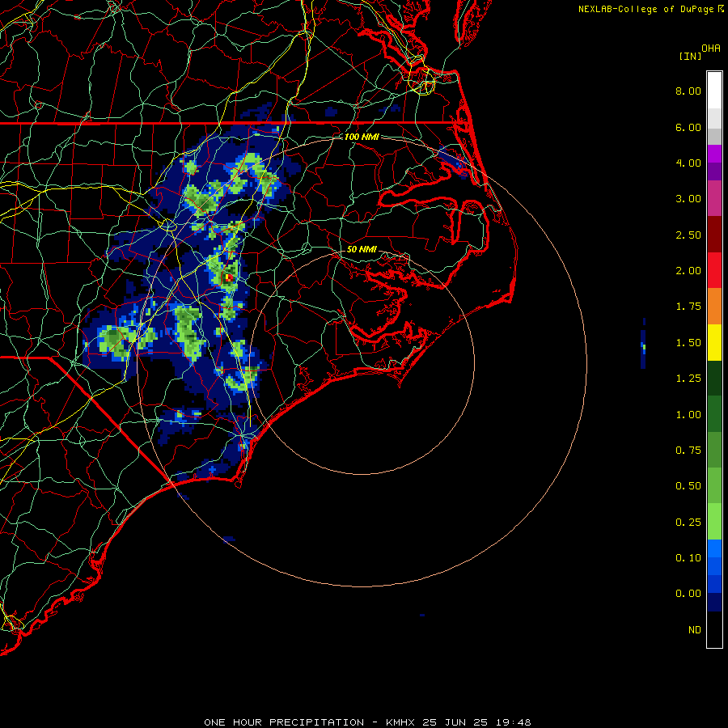Screen dimensions: 728x728
Task: Click the 100 NMI range ring label
Action: click(x=362, y=137)
